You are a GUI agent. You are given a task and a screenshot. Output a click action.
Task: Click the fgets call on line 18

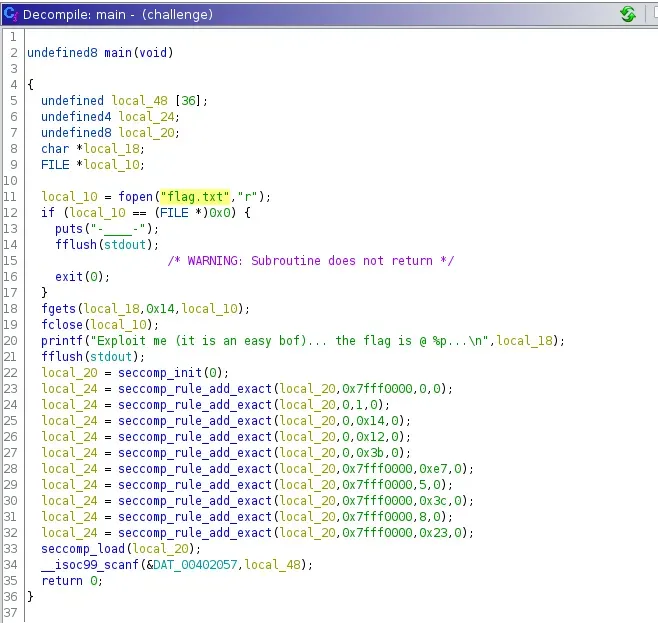click(59, 308)
